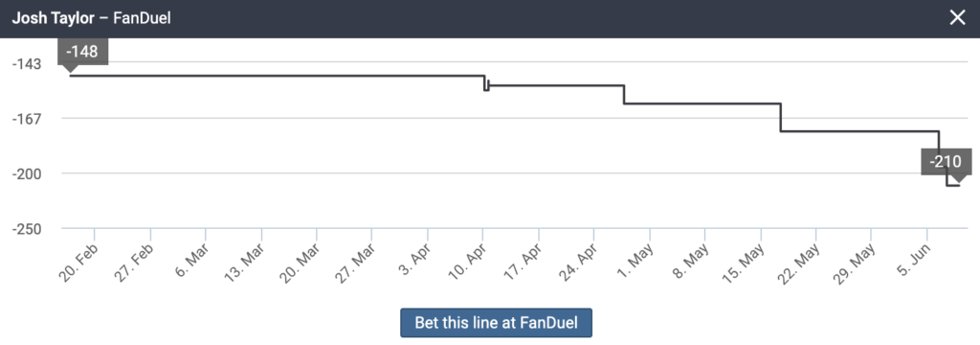This screenshot has height=345, width=980.
Task: Click the 3. Apr date label
Action: 414,261
